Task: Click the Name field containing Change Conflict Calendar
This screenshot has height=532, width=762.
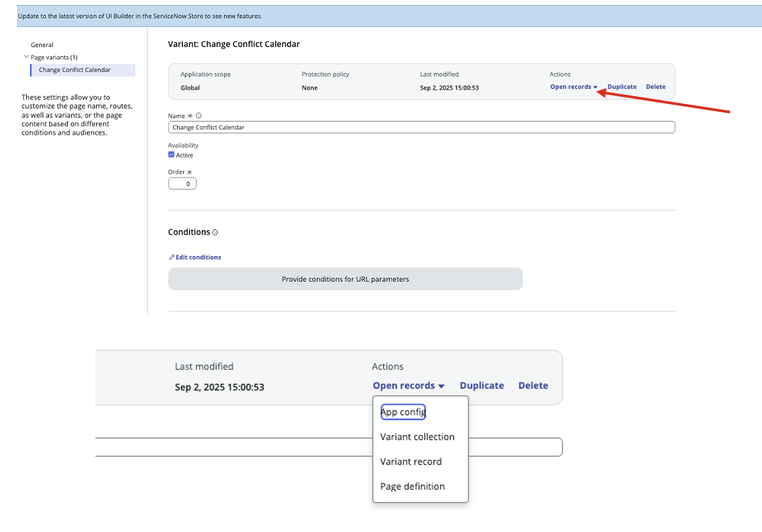Action: [421, 127]
